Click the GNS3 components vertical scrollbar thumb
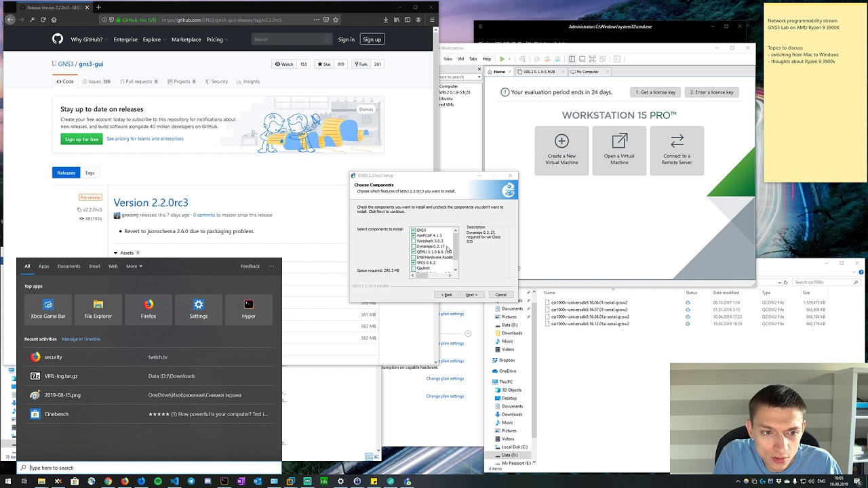 tap(456, 247)
